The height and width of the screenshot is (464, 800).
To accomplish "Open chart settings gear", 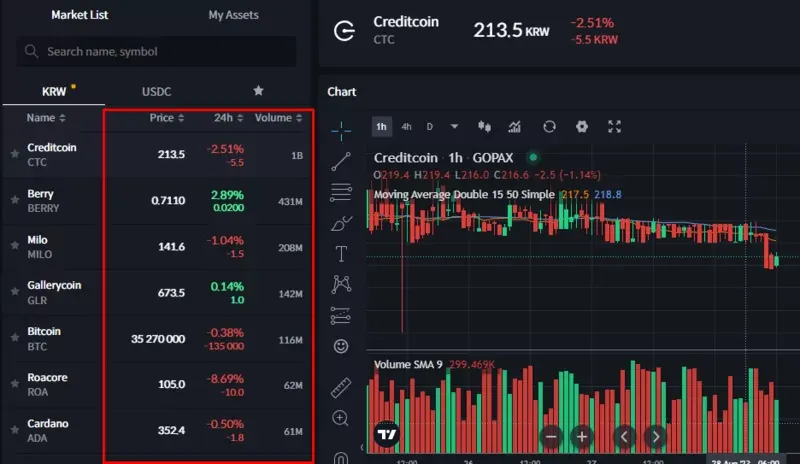I will coord(582,127).
